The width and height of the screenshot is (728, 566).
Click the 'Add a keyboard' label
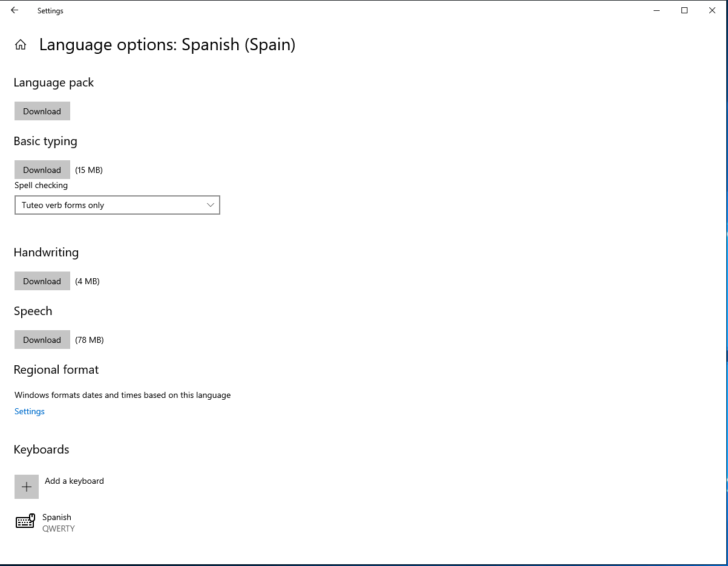74,481
